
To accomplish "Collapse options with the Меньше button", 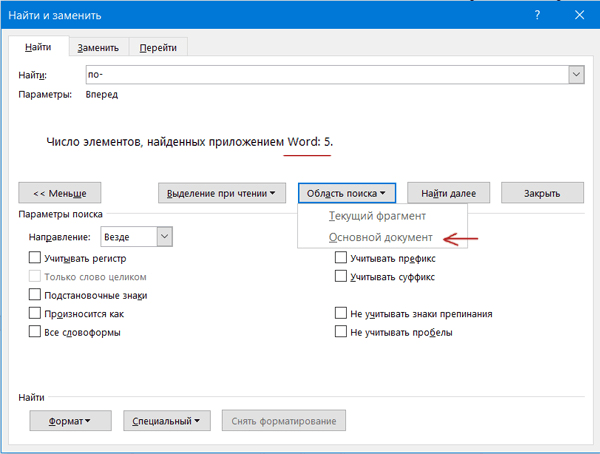I will tap(60, 193).
